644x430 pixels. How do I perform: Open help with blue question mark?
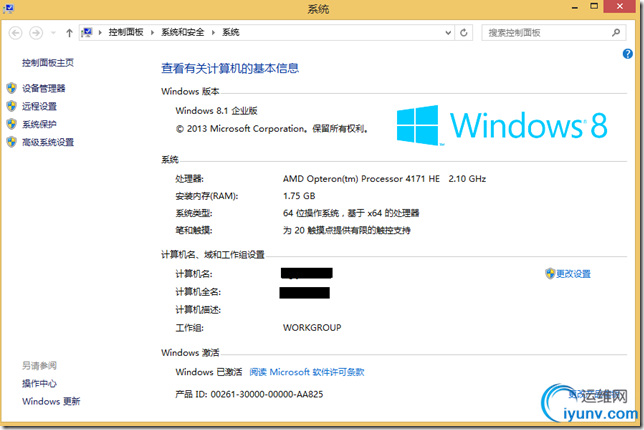coord(628,54)
